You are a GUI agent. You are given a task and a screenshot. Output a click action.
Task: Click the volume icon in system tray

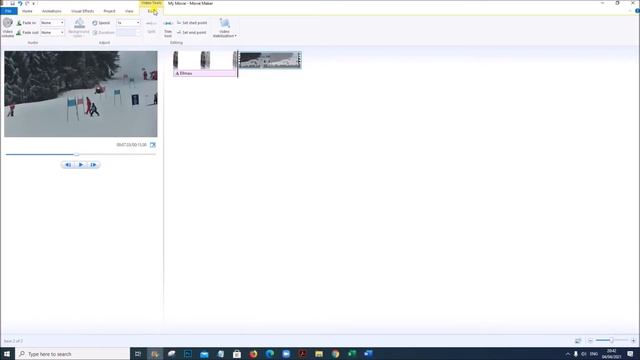[584, 354]
